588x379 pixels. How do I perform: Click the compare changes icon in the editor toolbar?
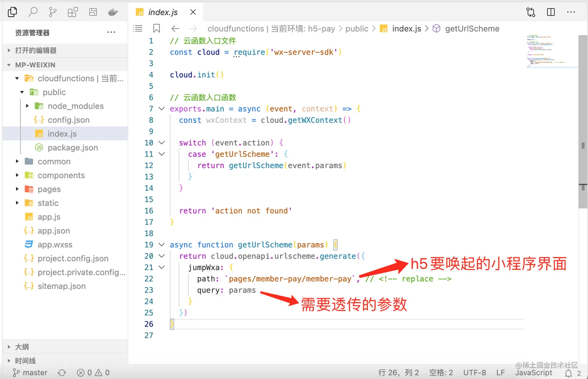pos(531,12)
